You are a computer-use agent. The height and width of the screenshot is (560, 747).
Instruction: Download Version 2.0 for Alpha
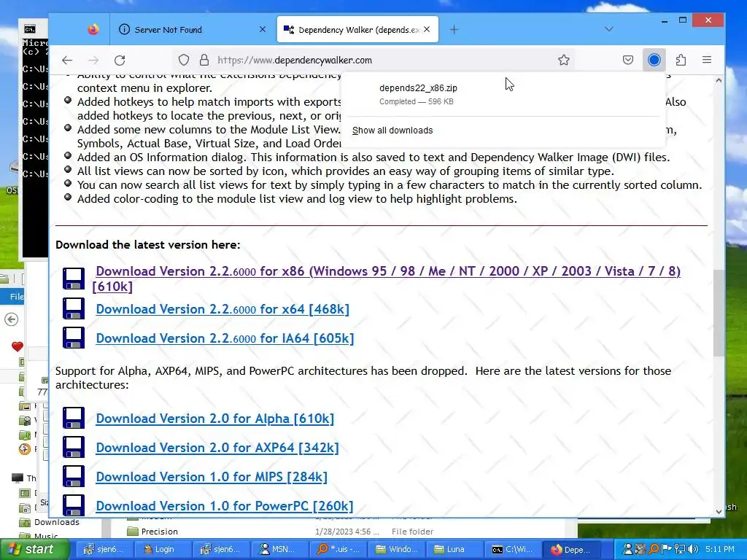click(215, 419)
